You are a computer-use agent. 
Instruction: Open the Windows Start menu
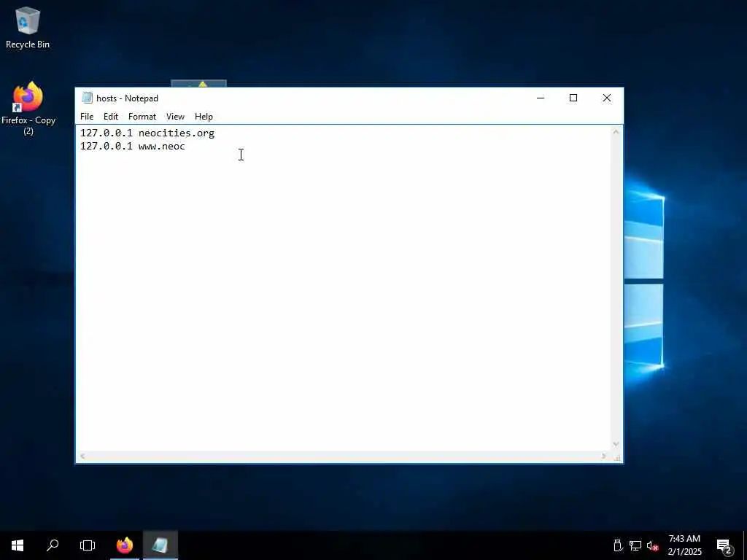pyautogui.click(x=18, y=545)
